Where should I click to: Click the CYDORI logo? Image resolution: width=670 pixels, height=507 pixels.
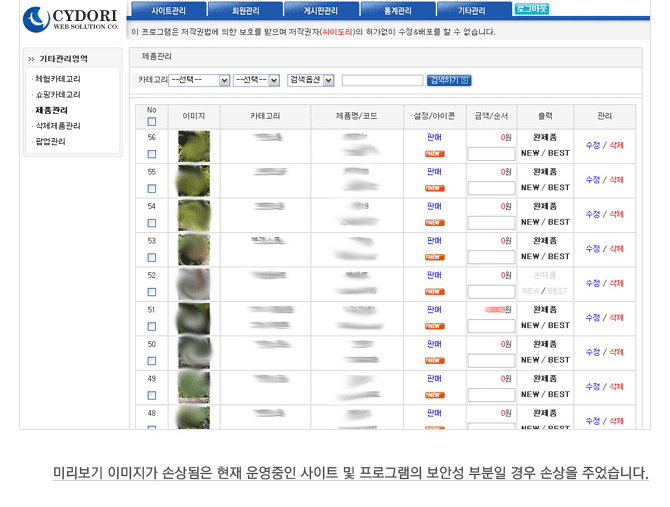[x=70, y=18]
